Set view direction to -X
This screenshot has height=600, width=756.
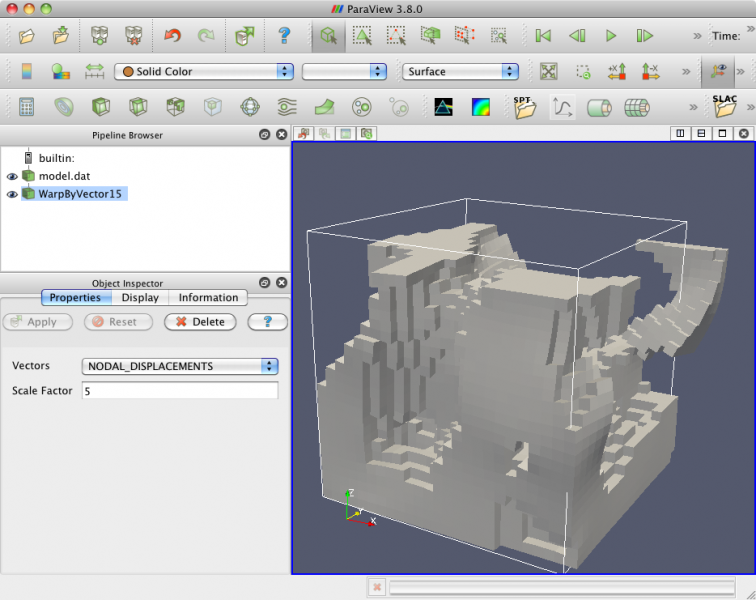point(650,71)
